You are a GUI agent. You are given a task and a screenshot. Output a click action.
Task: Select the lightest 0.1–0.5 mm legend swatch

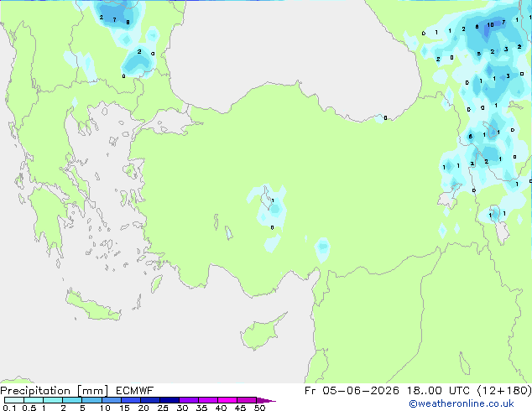point(14,400)
